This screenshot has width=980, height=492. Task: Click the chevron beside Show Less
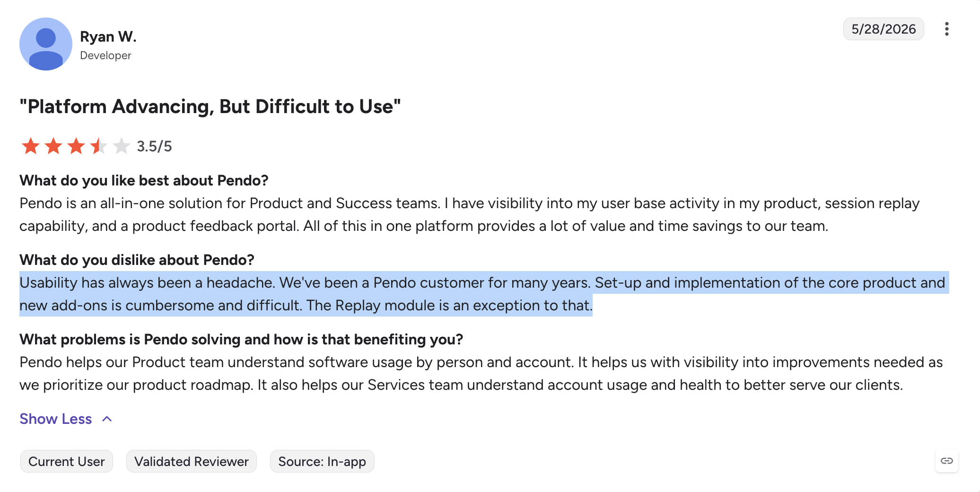click(x=107, y=419)
